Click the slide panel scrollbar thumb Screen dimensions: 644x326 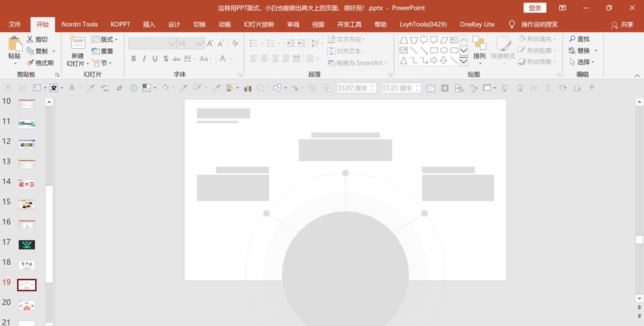pos(49,234)
